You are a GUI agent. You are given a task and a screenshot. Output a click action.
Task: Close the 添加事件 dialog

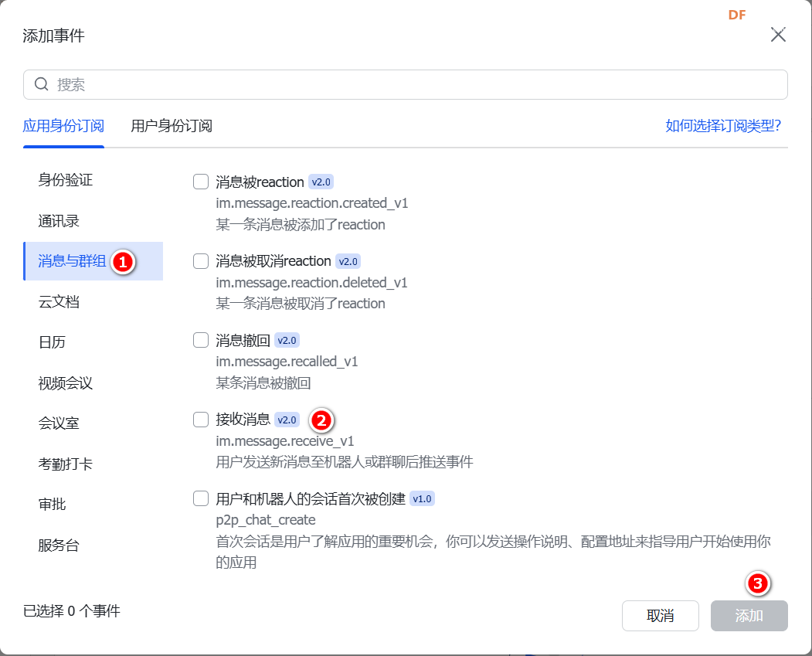(778, 35)
